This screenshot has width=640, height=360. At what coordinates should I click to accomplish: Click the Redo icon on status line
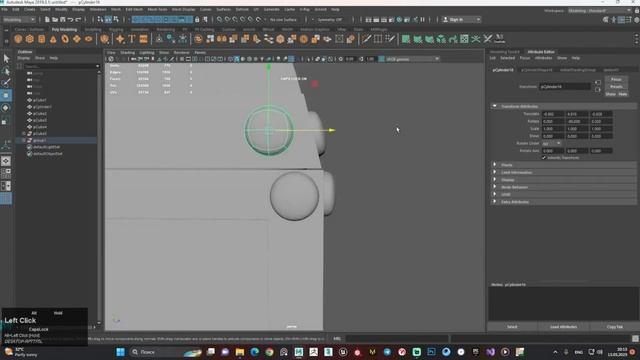[x=78, y=20]
